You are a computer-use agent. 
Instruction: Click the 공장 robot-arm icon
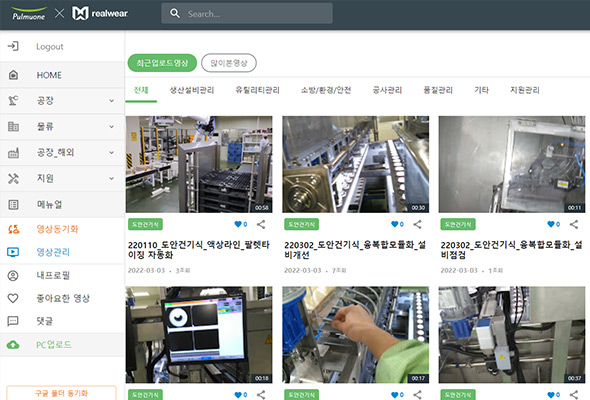pos(13,100)
